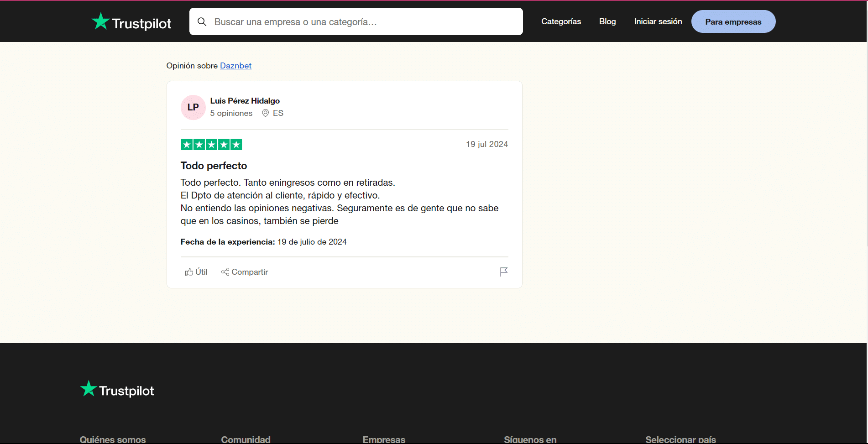The image size is (868, 444).
Task: Click the search magnifier icon
Action: click(x=202, y=21)
